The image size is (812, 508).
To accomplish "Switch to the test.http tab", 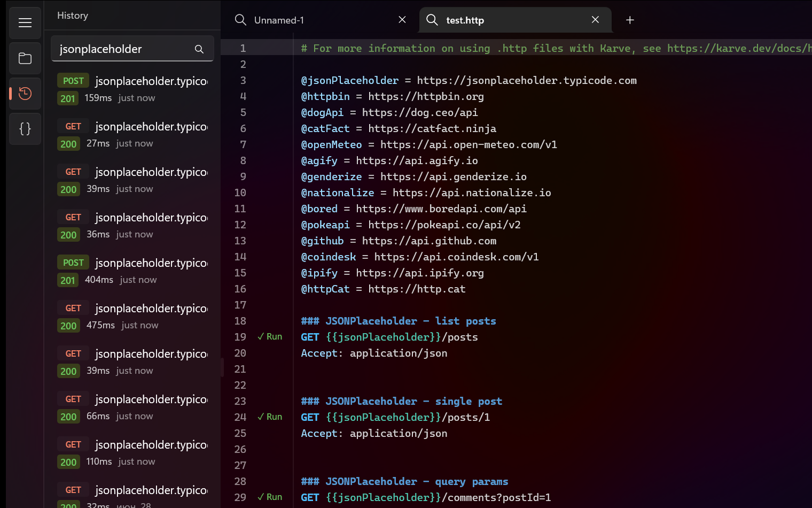I will click(x=516, y=20).
